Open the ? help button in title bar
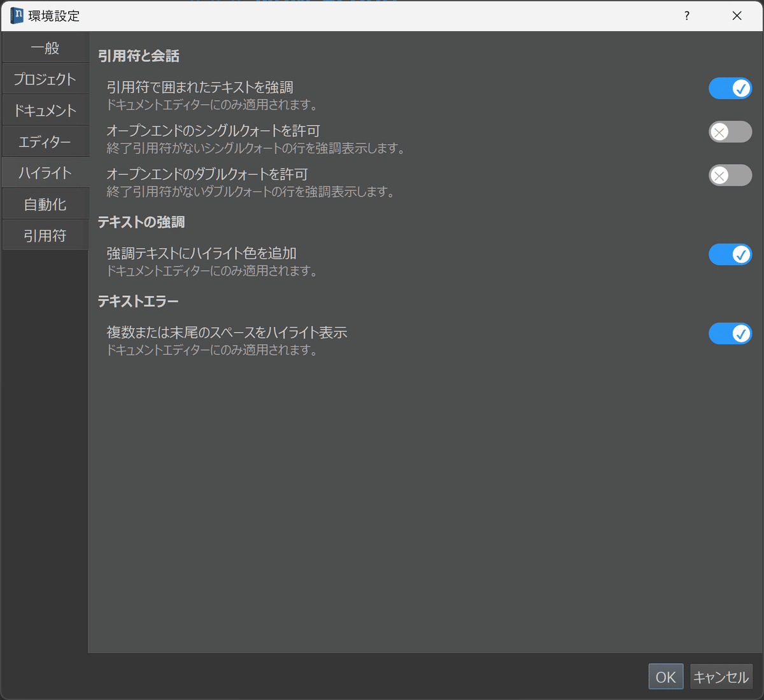The height and width of the screenshot is (700, 764). pyautogui.click(x=687, y=15)
